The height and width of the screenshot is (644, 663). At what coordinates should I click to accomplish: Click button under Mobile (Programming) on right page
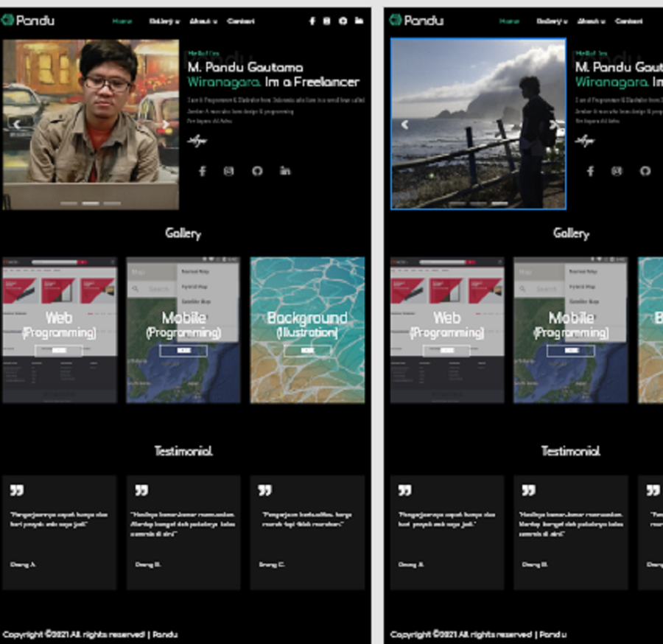tap(570, 351)
